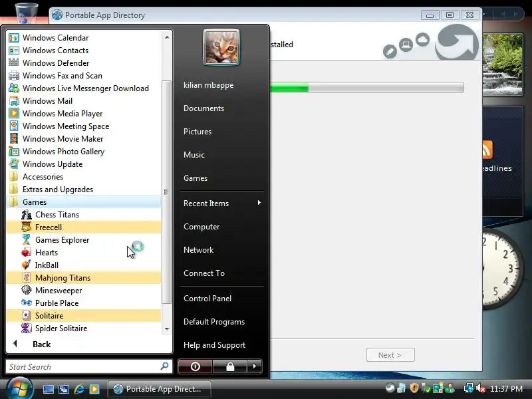Click the sidebar clock gadget
The image size is (532, 399).
point(503,269)
